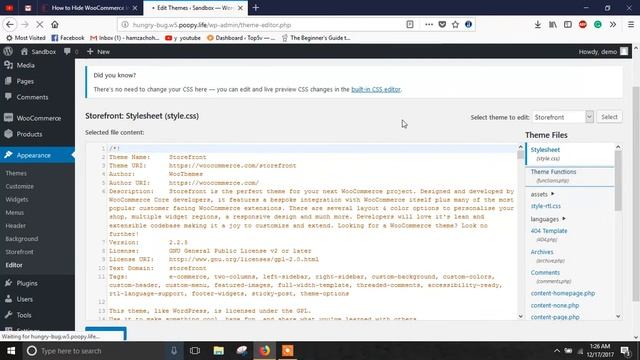Click the Select theme button
The image size is (640, 360).
(x=609, y=117)
